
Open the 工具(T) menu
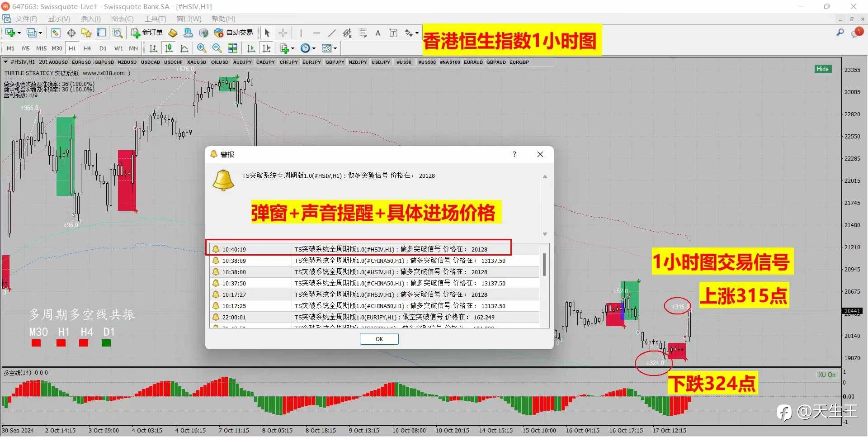[x=155, y=19]
